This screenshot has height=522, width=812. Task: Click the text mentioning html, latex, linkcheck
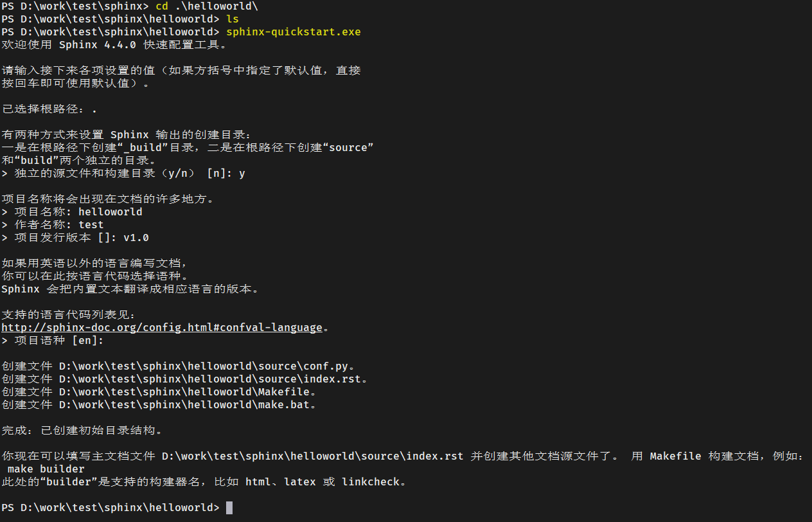pyautogui.click(x=204, y=482)
